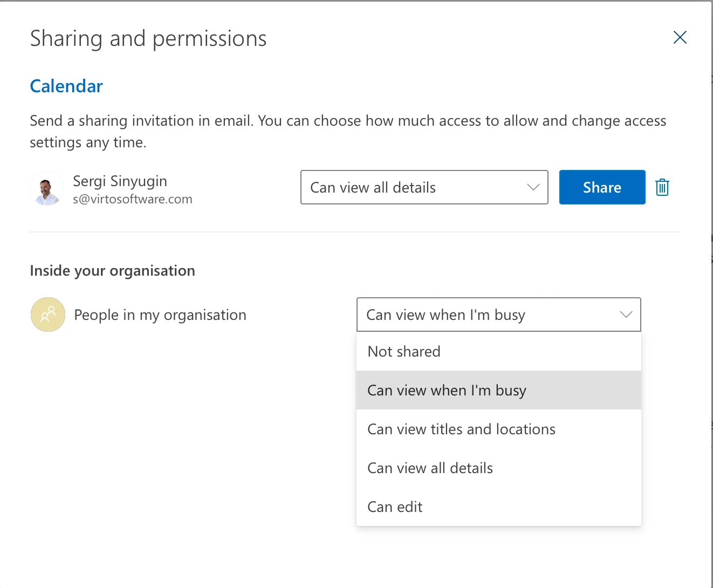This screenshot has width=713, height=588.
Task: Select Can view titles and locations
Action: [461, 429]
